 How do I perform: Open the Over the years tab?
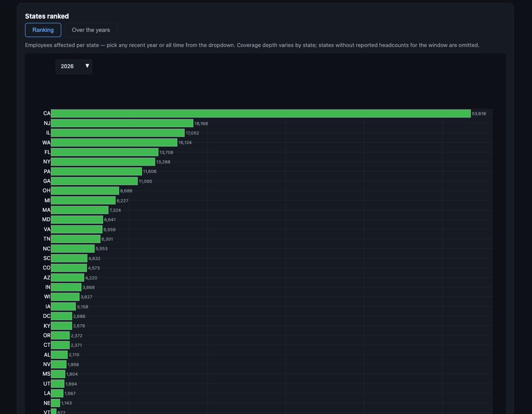tap(91, 30)
